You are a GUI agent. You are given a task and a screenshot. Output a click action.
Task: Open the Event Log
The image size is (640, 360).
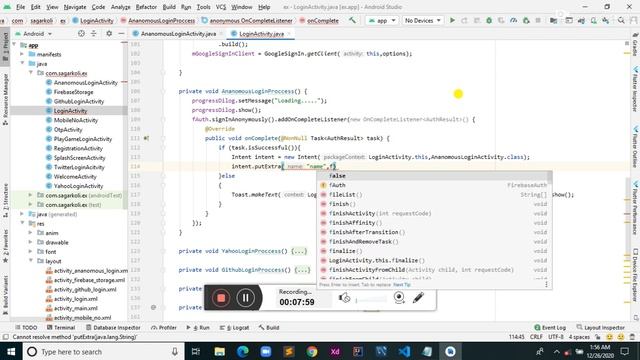(550, 328)
